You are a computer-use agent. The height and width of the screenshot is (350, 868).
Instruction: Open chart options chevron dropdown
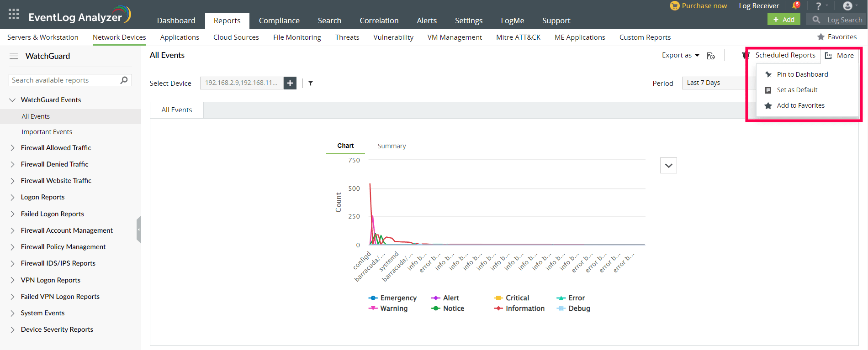[x=668, y=166]
